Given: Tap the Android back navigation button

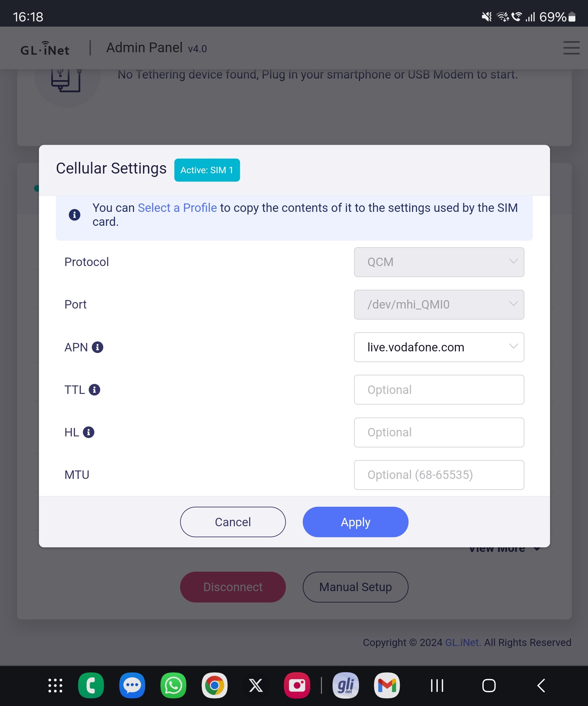Looking at the screenshot, I should [541, 685].
